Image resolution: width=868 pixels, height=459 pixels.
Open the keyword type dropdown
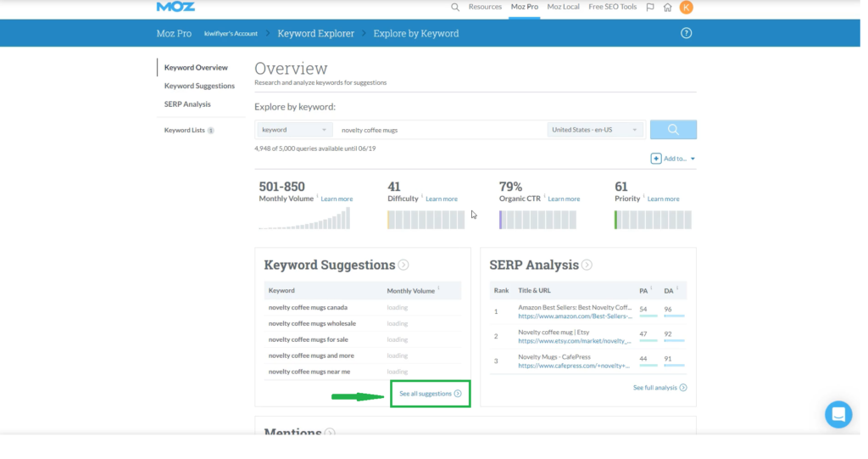(294, 130)
